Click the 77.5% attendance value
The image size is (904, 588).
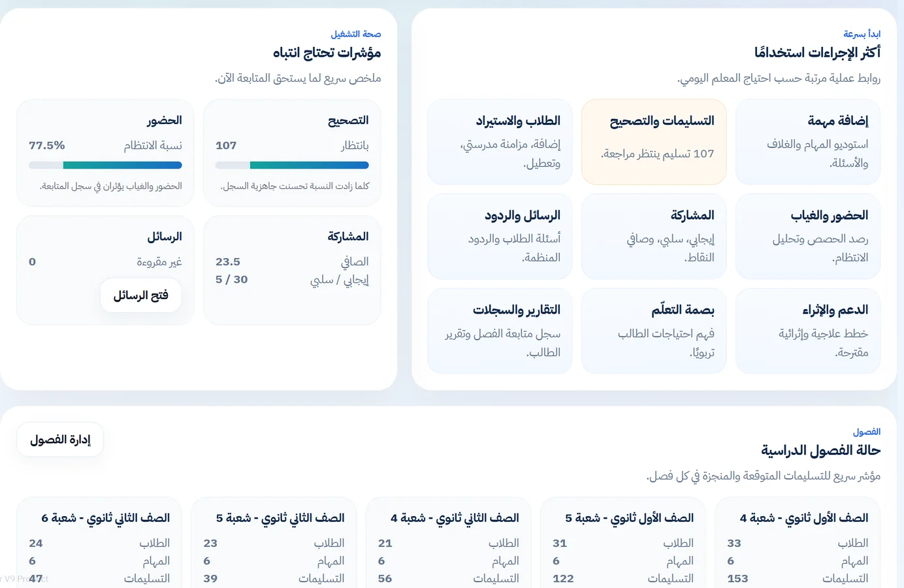47,146
